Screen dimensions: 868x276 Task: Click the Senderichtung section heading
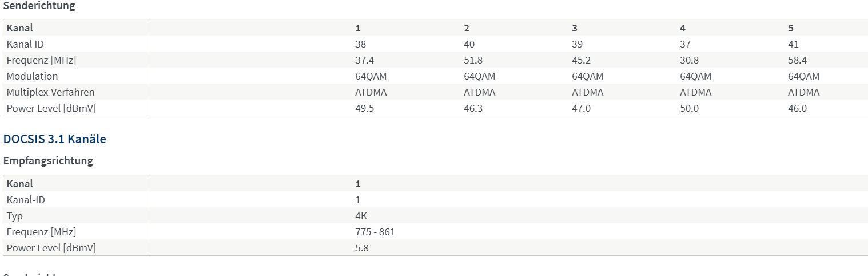[x=39, y=6]
